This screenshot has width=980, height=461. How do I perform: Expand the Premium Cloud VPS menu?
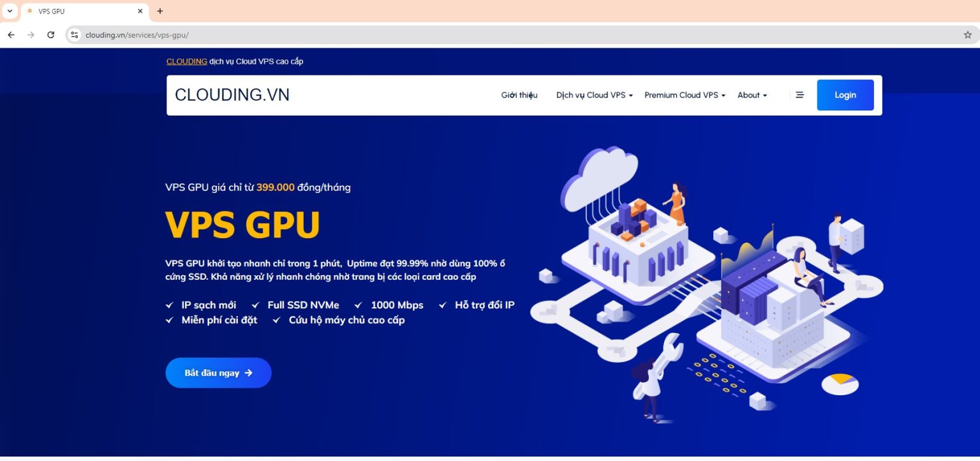click(x=684, y=94)
